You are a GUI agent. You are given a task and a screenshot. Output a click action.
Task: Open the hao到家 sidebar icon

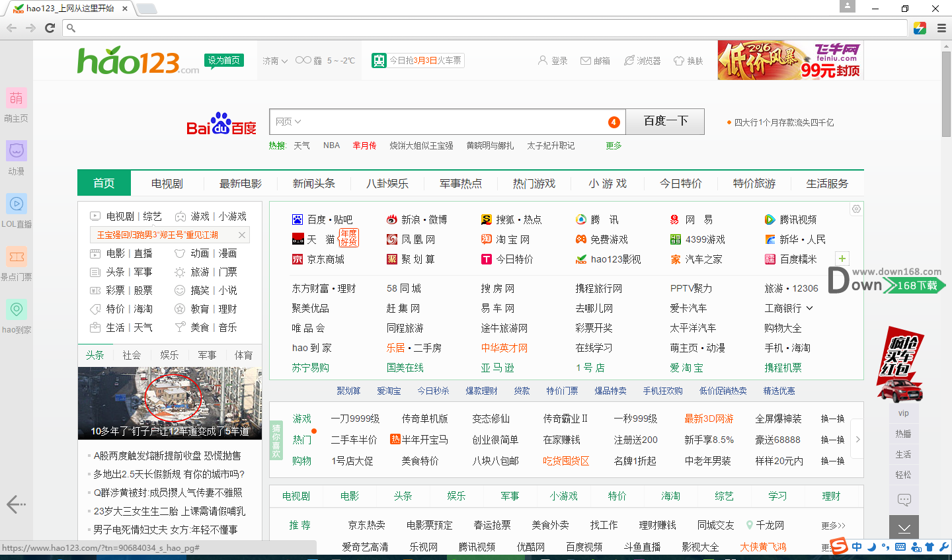17,309
